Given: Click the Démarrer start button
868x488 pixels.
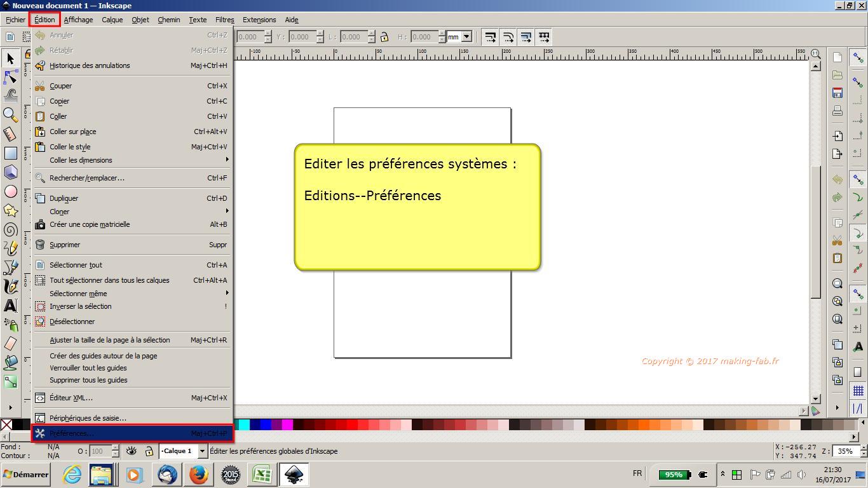Looking at the screenshot, I should 25,475.
